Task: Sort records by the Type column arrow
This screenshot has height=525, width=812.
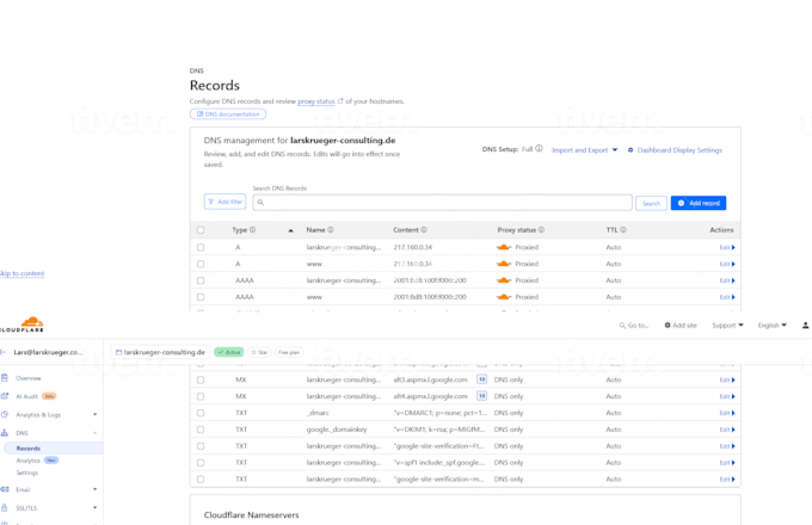Action: [x=291, y=230]
